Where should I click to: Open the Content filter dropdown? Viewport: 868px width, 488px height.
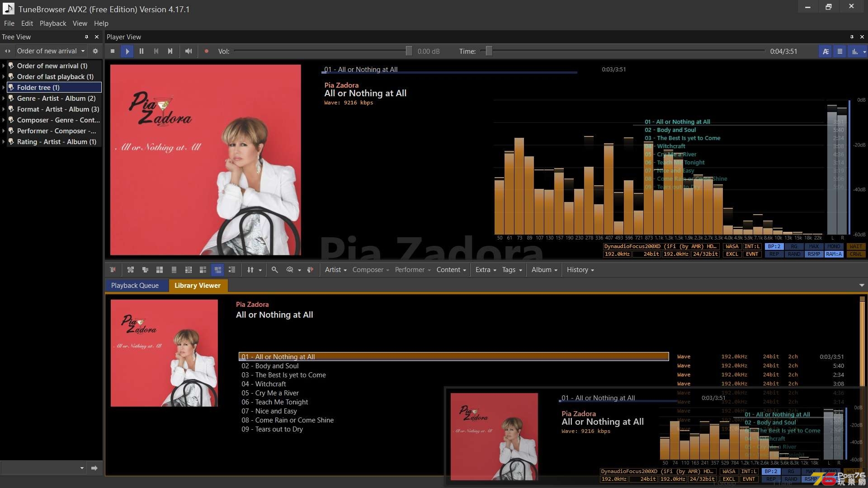(451, 270)
